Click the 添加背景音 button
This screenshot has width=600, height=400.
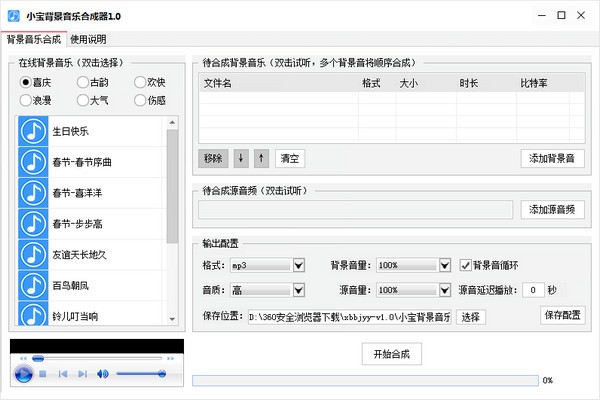tap(552, 158)
